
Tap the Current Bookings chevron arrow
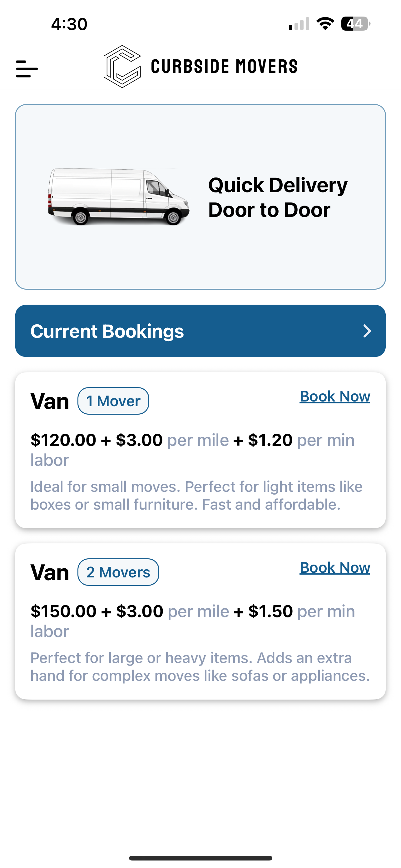click(367, 331)
